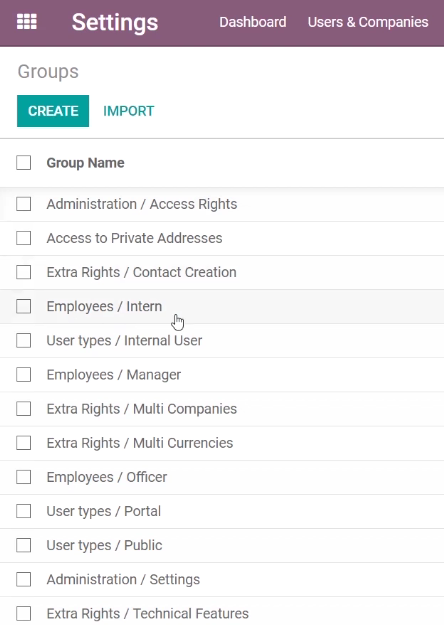This screenshot has width=444, height=625.
Task: Tick the User types / Portal checkbox
Action: pos(24,511)
